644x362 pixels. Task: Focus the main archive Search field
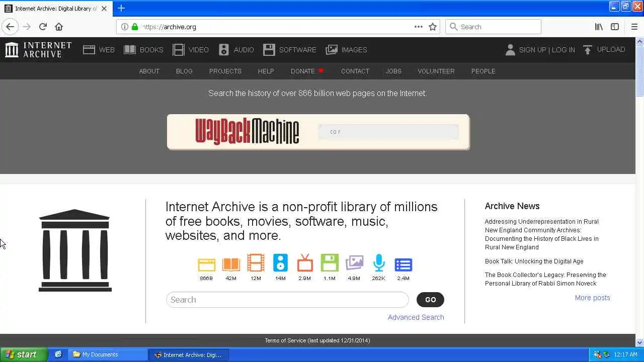pos(287,300)
